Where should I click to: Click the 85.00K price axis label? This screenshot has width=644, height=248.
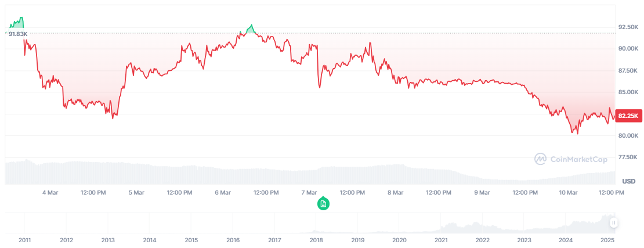(x=628, y=92)
